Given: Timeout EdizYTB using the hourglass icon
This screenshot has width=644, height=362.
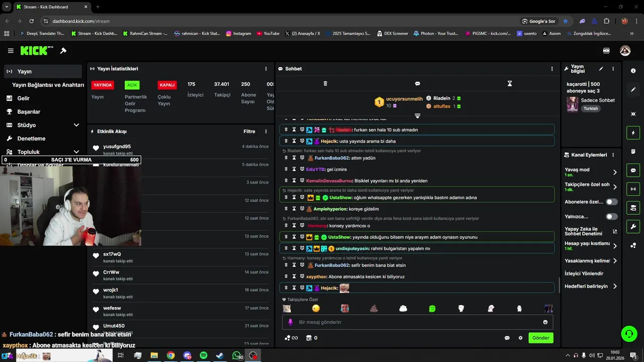Looking at the screenshot, I should pyautogui.click(x=294, y=169).
